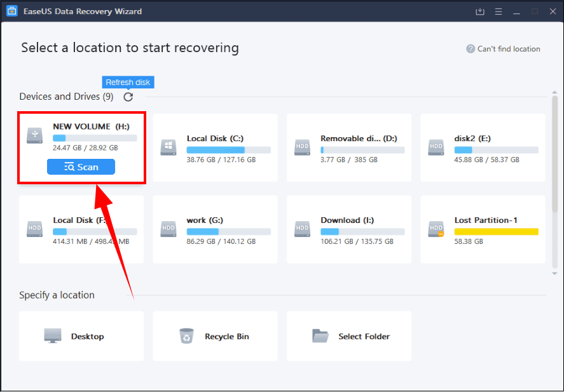564x392 pixels.
Task: Click the Select Folder icon
Action: point(320,336)
